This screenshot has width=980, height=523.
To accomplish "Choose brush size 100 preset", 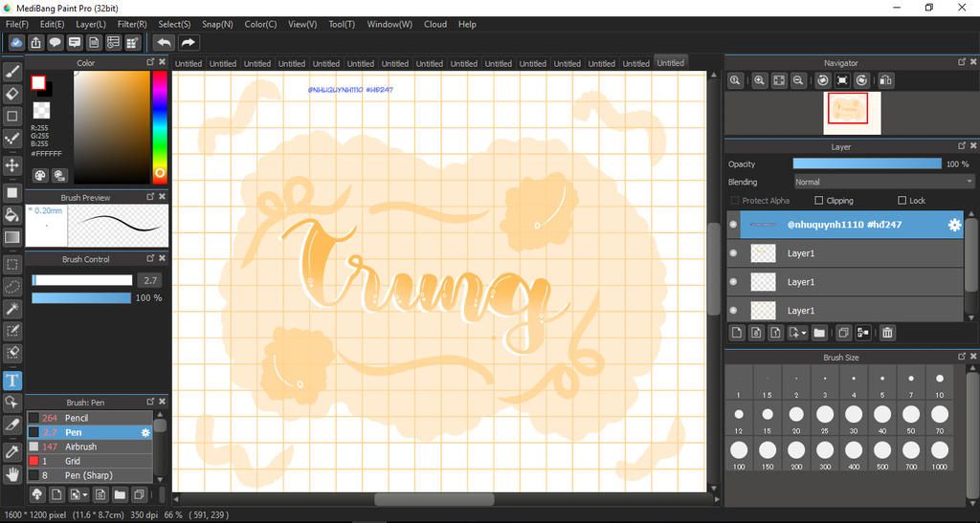I will point(739,454).
